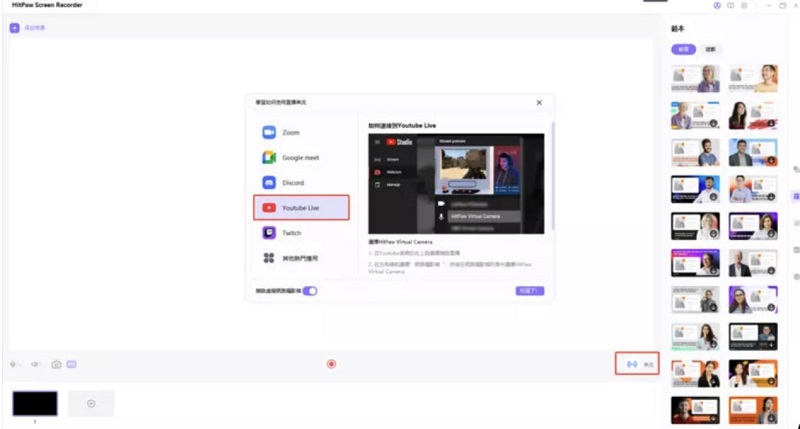The height and width of the screenshot is (429, 800).
Task: Click the highlighted templates icon in right sidebar
Action: 796,196
